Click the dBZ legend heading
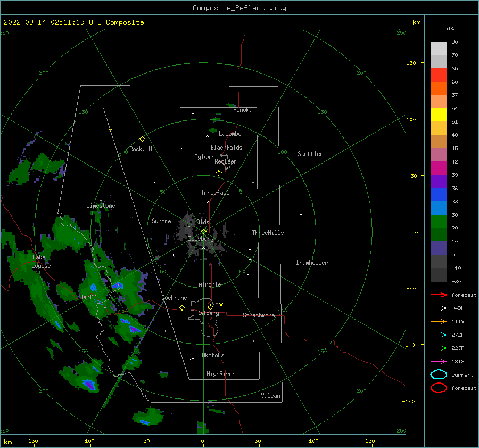This screenshot has width=479, height=448. [x=451, y=28]
